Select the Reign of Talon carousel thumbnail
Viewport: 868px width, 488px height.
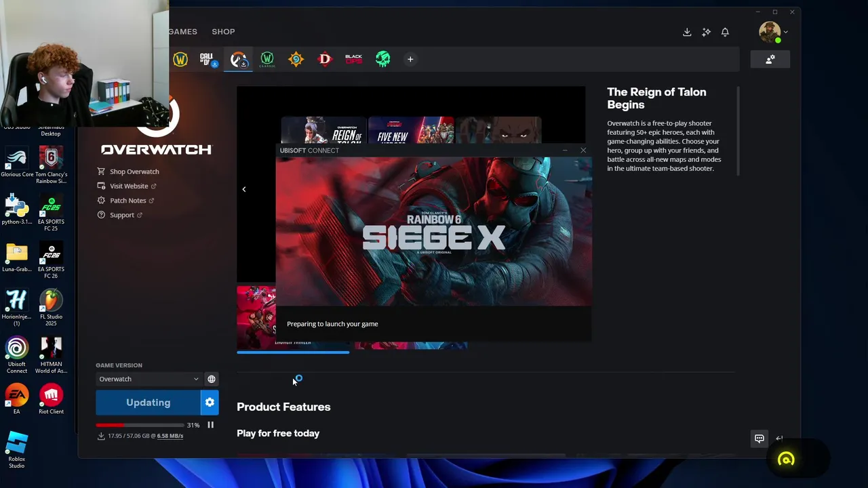coord(323,130)
